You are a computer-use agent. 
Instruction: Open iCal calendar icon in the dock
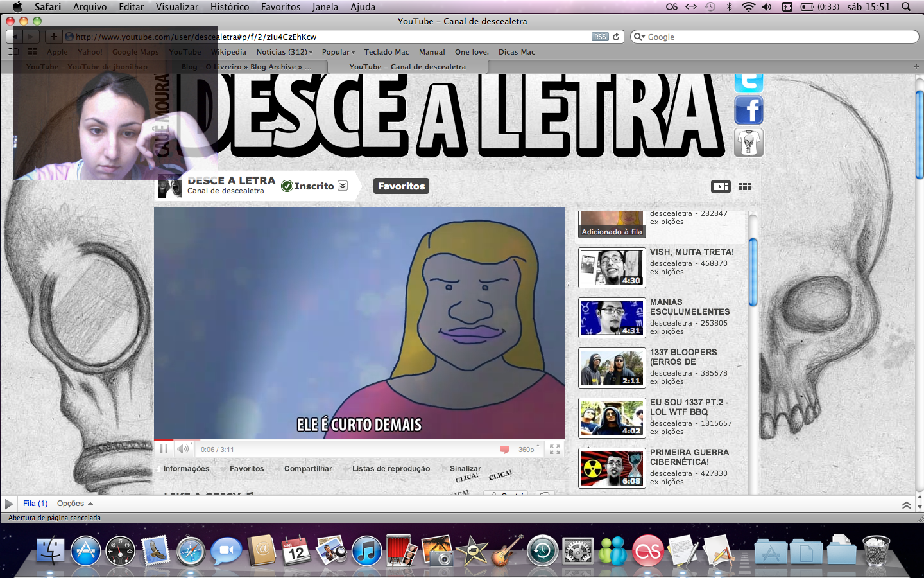tap(296, 550)
